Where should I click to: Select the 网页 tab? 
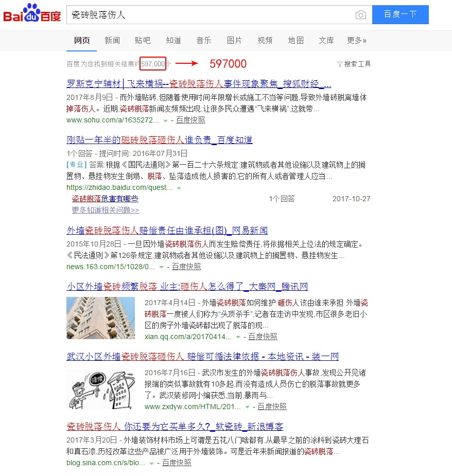click(82, 40)
